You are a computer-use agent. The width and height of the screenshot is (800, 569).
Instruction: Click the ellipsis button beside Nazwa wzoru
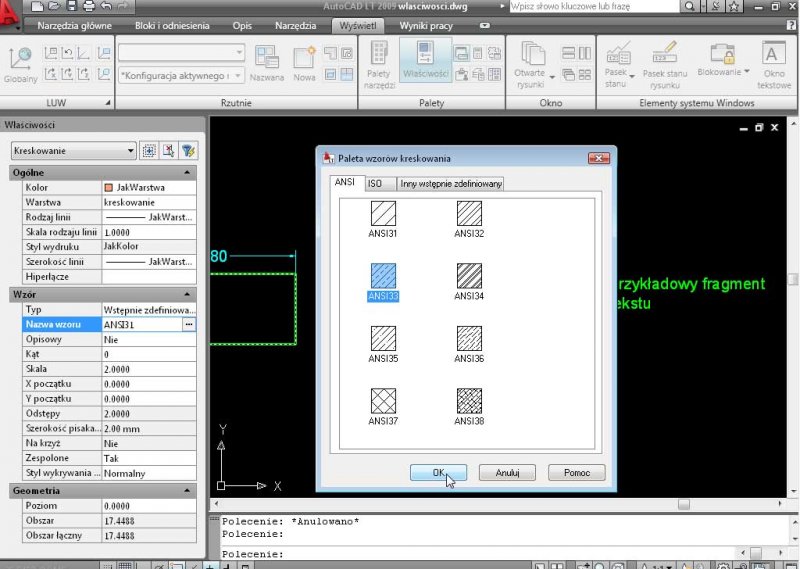188,325
